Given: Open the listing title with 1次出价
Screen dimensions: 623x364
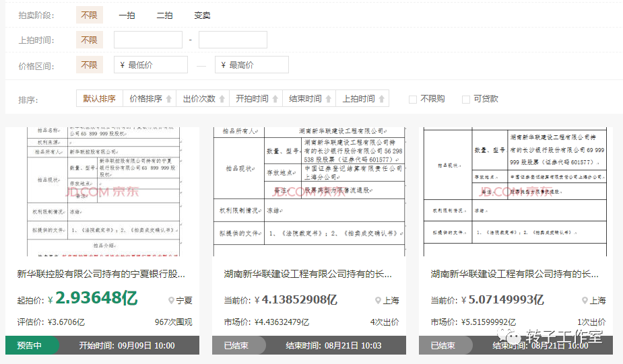Looking at the screenshot, I should [515, 274].
